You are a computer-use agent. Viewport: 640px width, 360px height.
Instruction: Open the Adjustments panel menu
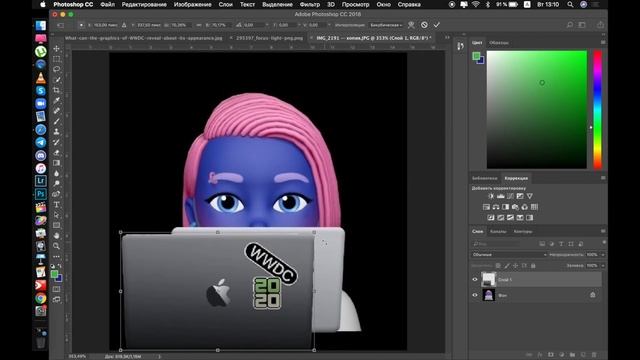pos(603,178)
